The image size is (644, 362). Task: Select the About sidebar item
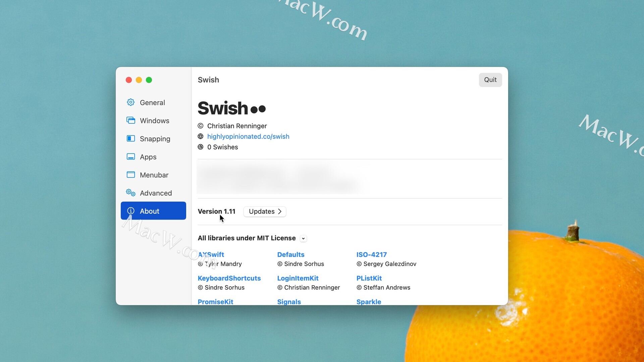click(153, 211)
